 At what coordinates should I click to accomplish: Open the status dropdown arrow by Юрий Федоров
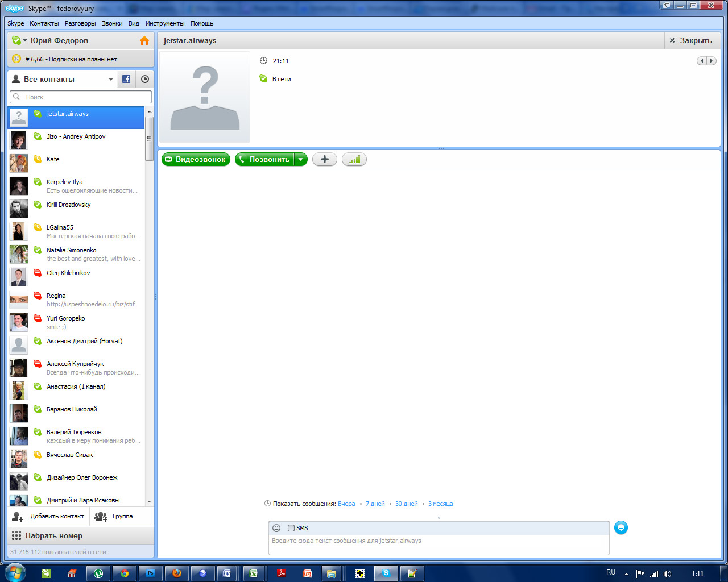tap(24, 40)
